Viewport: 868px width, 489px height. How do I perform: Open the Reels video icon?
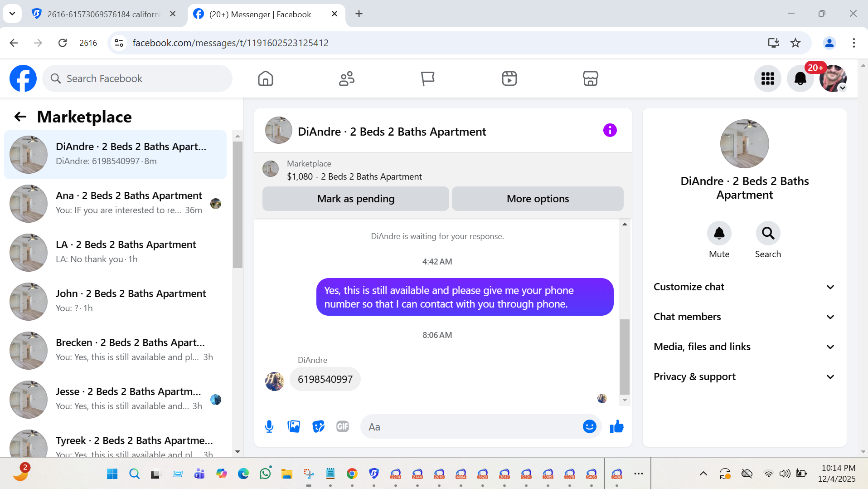pos(509,78)
